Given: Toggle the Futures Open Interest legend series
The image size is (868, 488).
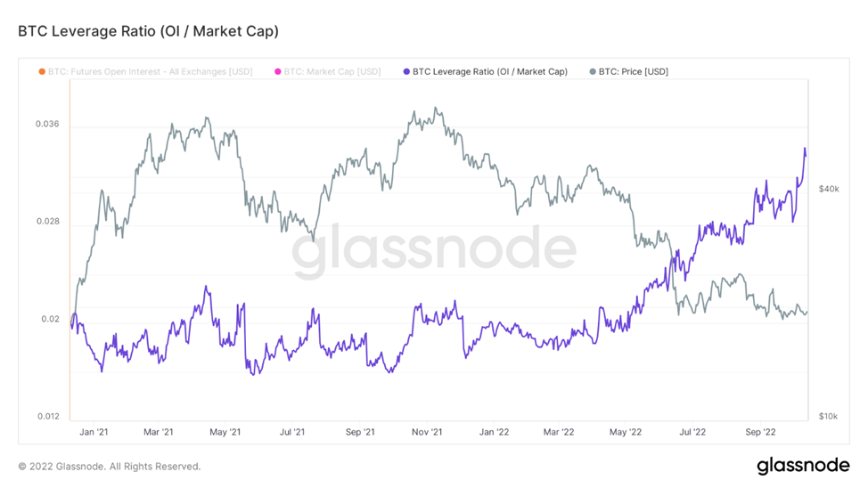Looking at the screenshot, I should (x=151, y=71).
